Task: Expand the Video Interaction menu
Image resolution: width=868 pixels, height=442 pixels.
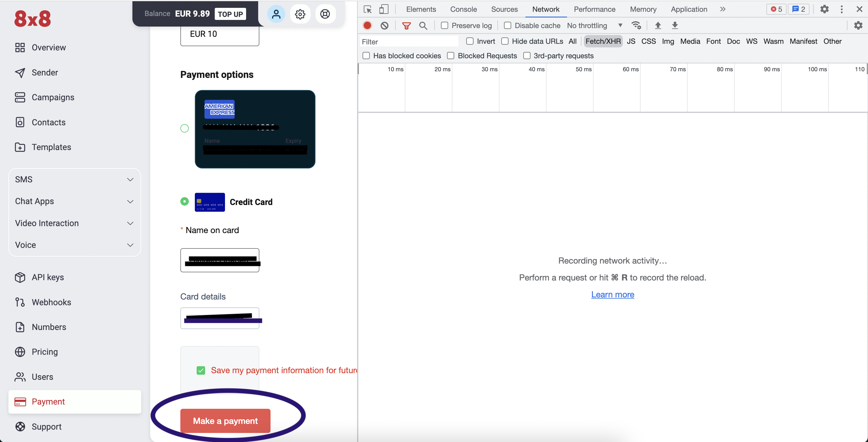Action: coord(74,223)
